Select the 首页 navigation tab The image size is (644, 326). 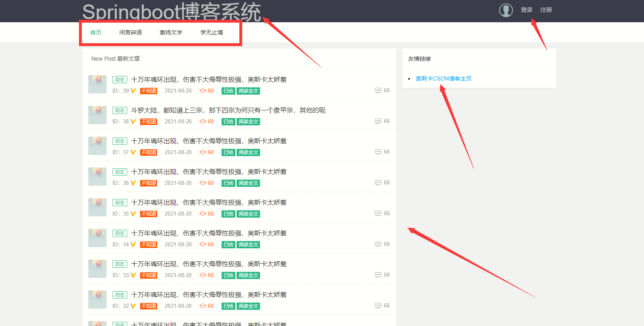[96, 32]
